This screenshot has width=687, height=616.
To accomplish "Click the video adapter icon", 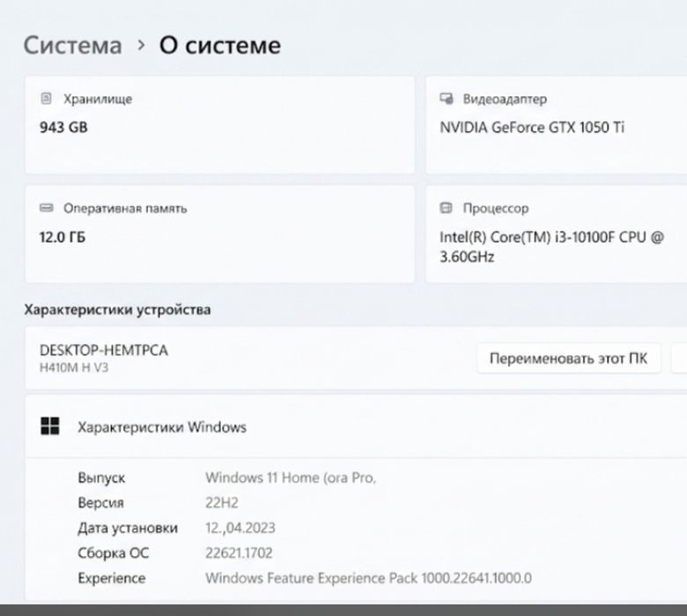I will point(447,99).
